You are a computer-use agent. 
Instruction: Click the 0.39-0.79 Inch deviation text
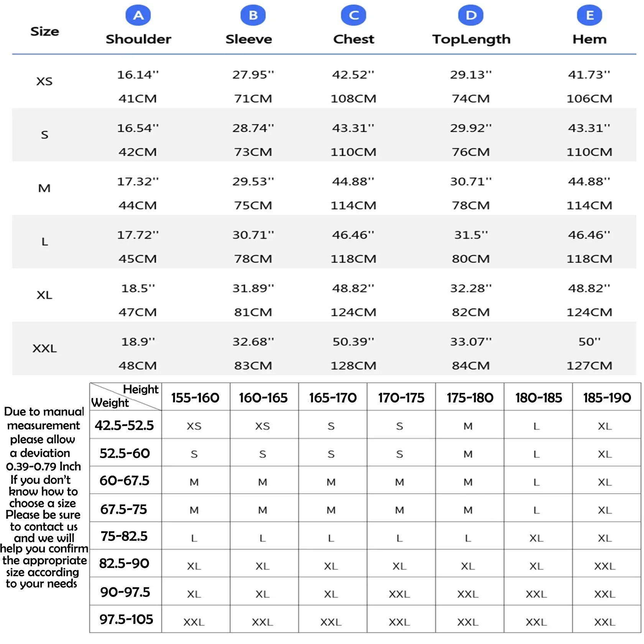[x=44, y=467]
